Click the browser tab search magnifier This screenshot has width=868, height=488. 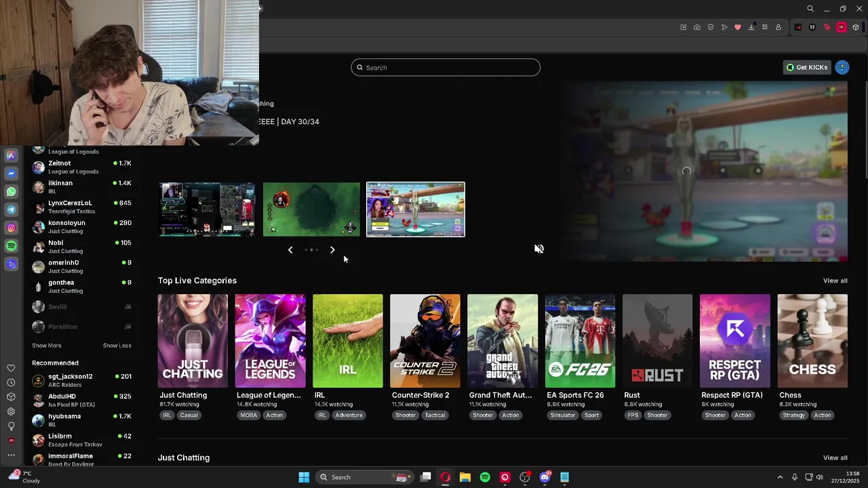(x=810, y=9)
